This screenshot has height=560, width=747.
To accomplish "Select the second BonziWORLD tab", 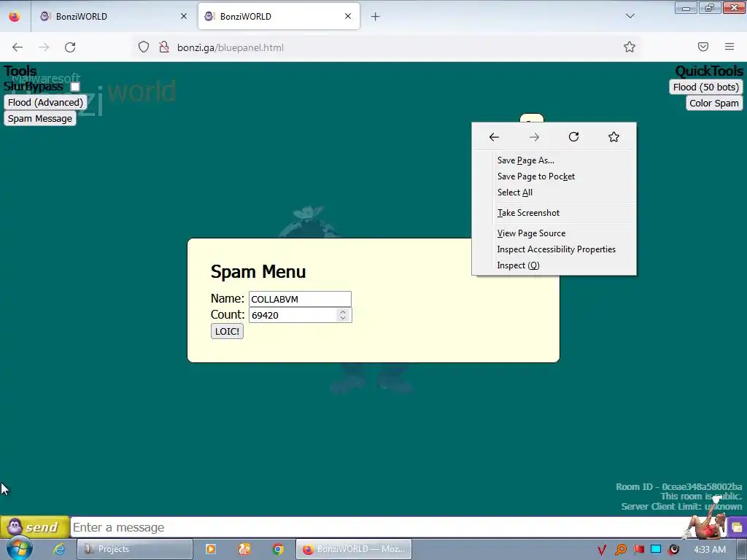I will tap(279, 17).
